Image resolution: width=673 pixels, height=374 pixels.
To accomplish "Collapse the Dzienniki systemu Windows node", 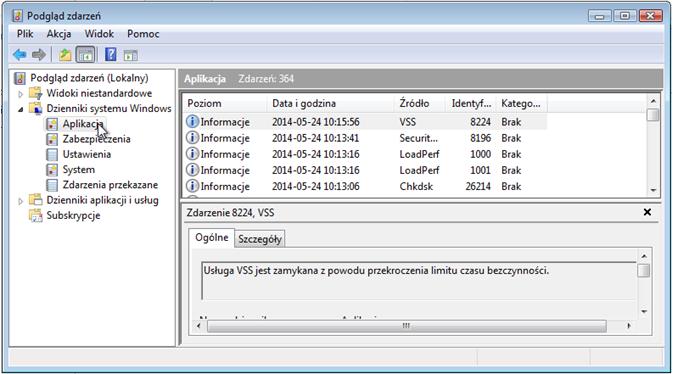I will pos(21,109).
